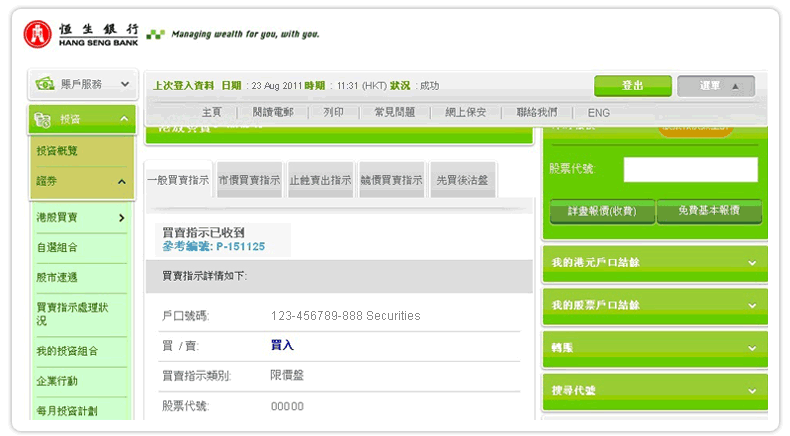This screenshot has height=436, width=790.
Task: Switch language via the ENG link
Action: tap(599, 113)
